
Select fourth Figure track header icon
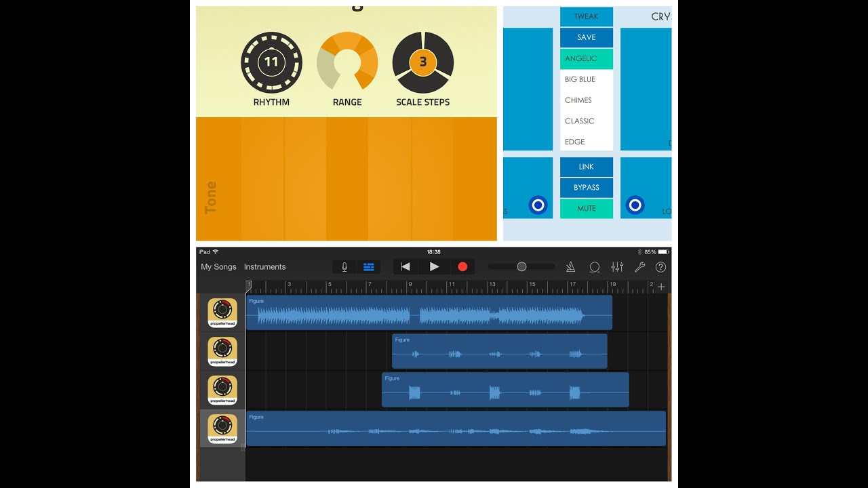(222, 428)
